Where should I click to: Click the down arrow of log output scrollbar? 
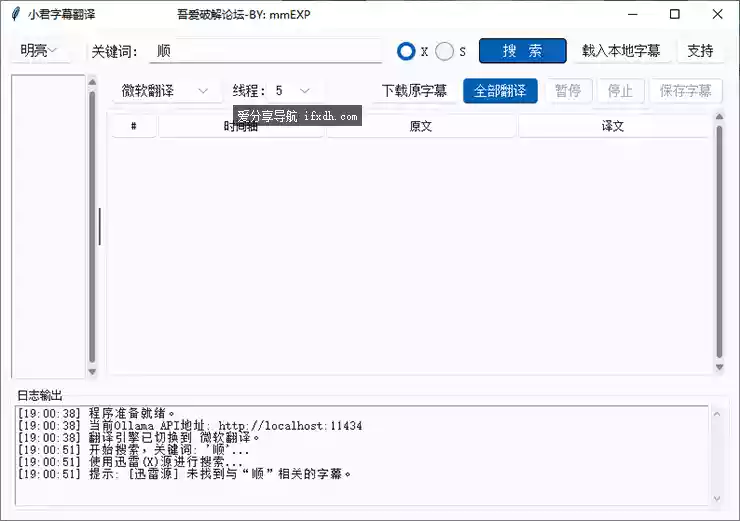[715, 499]
